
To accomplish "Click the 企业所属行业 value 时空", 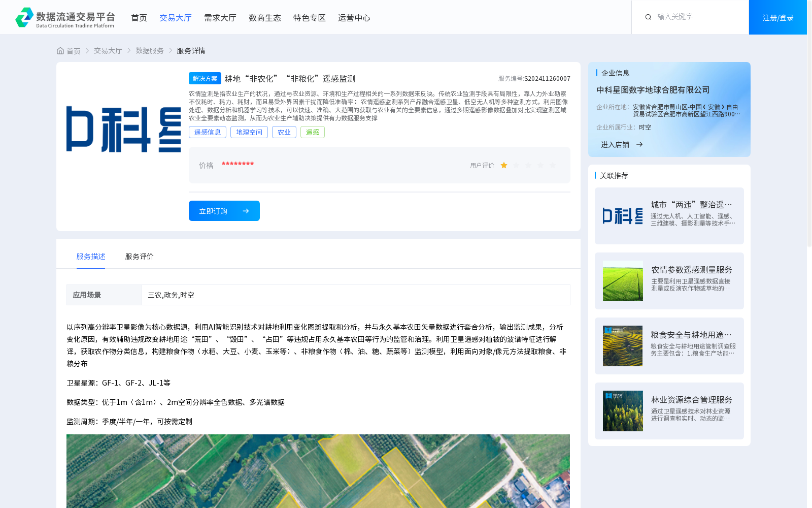I will [x=645, y=128].
